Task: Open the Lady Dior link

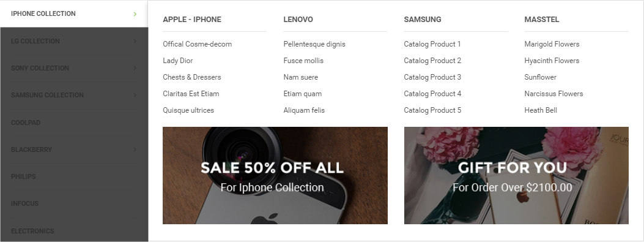Action: point(178,61)
